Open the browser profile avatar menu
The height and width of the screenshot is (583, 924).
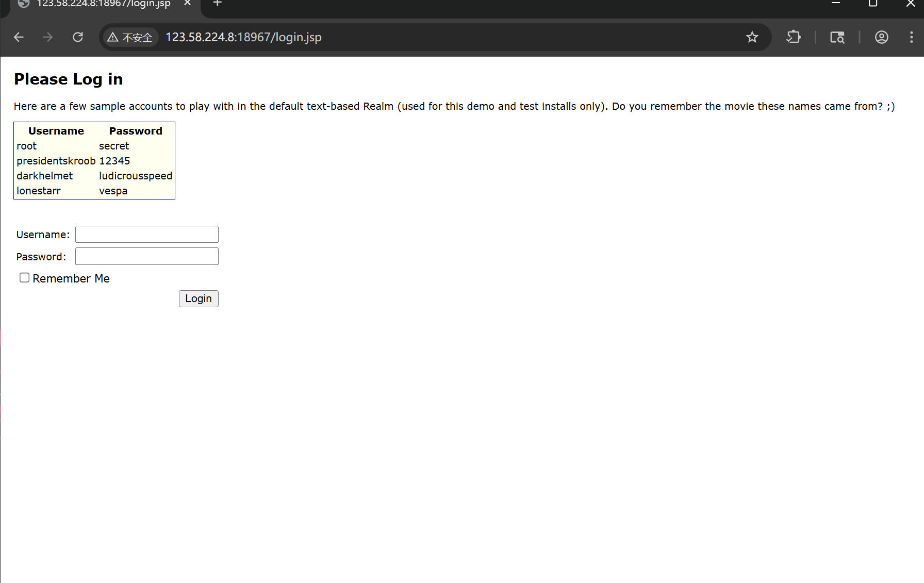(882, 37)
